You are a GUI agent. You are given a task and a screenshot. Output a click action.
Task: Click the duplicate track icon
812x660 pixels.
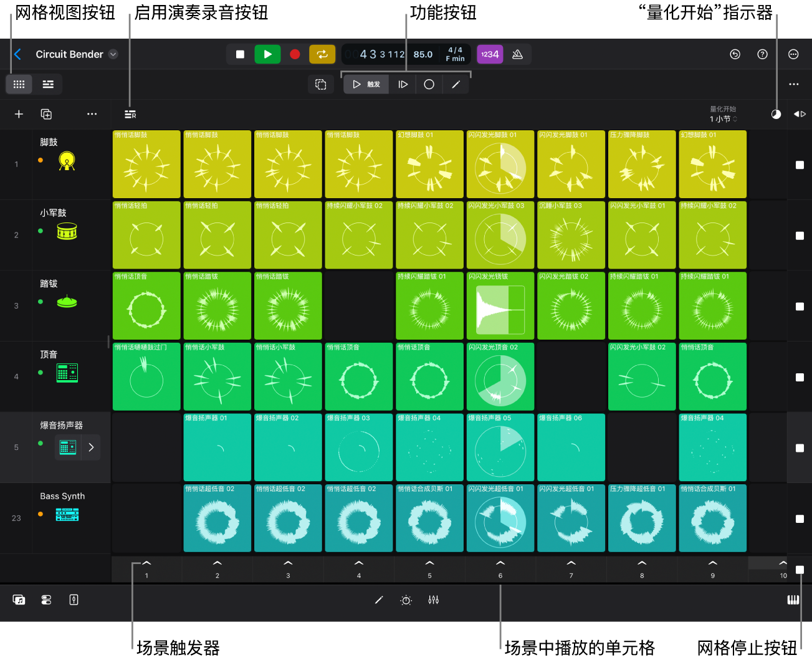point(46,114)
